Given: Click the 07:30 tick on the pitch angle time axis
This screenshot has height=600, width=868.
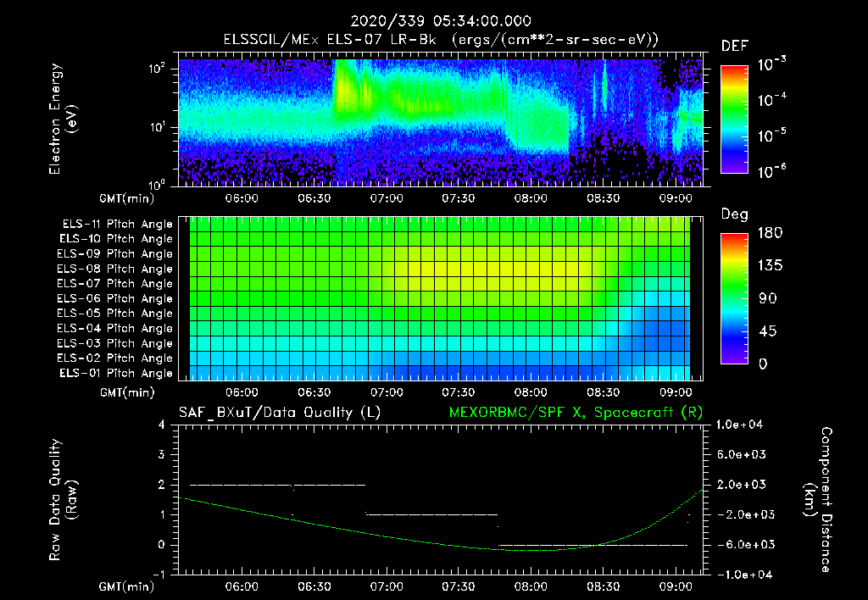Looking at the screenshot, I should [459, 392].
